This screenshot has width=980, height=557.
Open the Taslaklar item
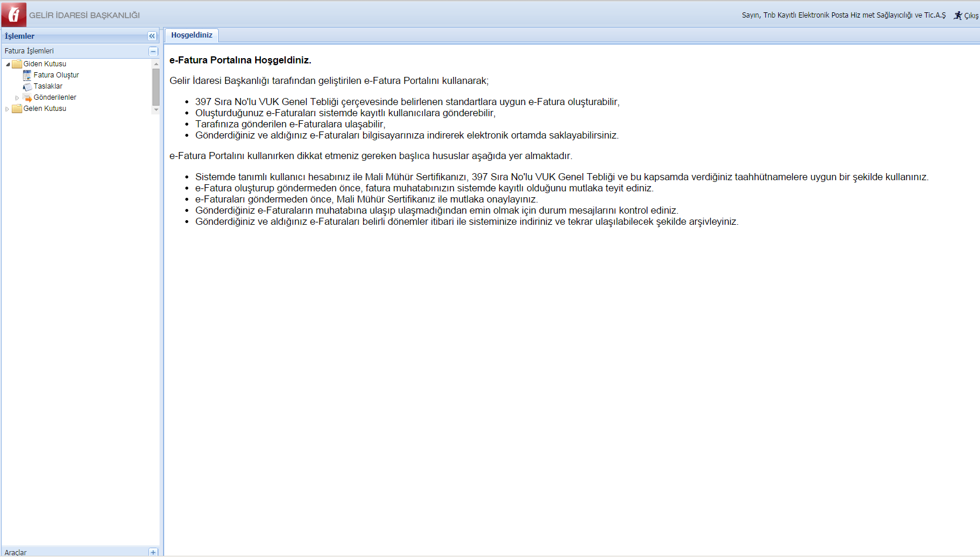[48, 86]
